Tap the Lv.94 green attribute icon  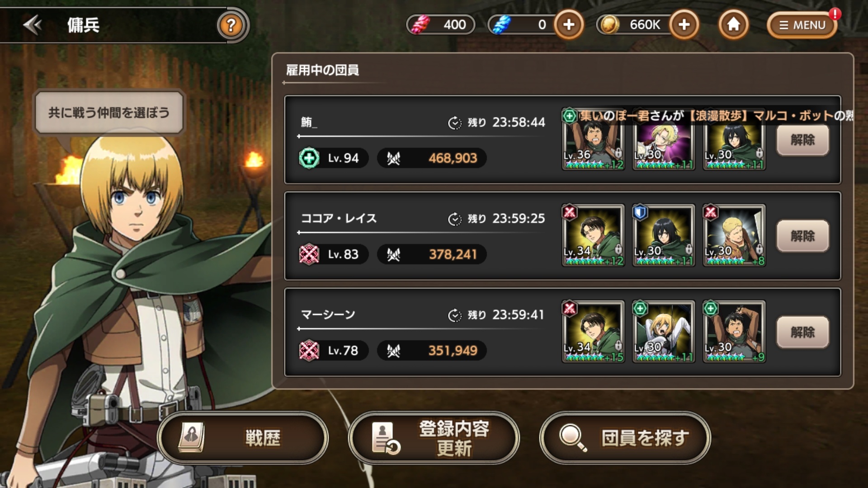[309, 158]
